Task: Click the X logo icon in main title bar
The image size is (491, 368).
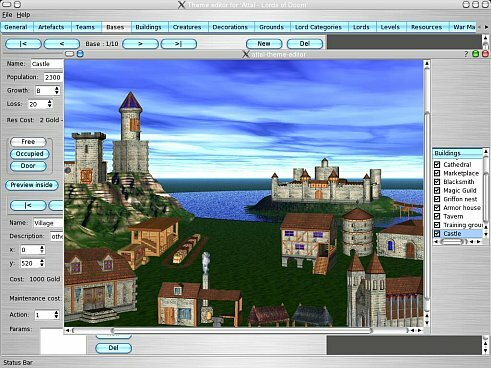Action: (181, 5)
